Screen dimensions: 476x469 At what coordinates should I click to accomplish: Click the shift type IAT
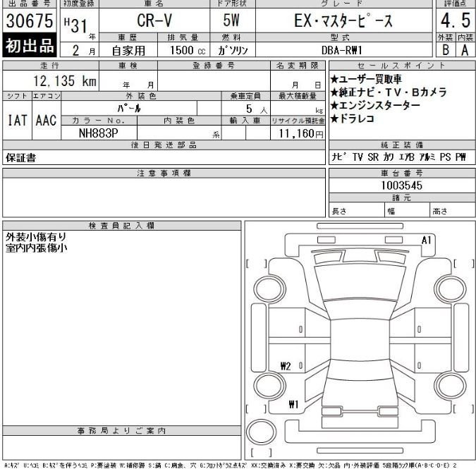17,120
